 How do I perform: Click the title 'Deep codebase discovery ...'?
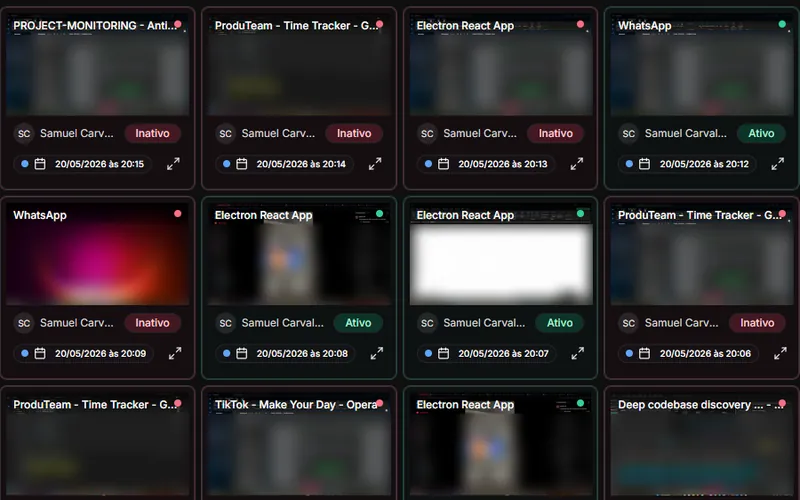click(690, 405)
